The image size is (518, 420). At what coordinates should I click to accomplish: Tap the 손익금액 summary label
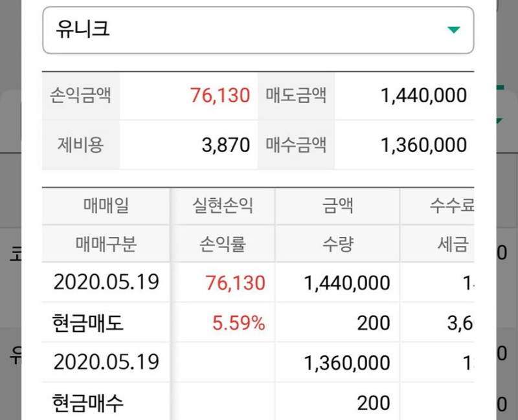(x=81, y=96)
